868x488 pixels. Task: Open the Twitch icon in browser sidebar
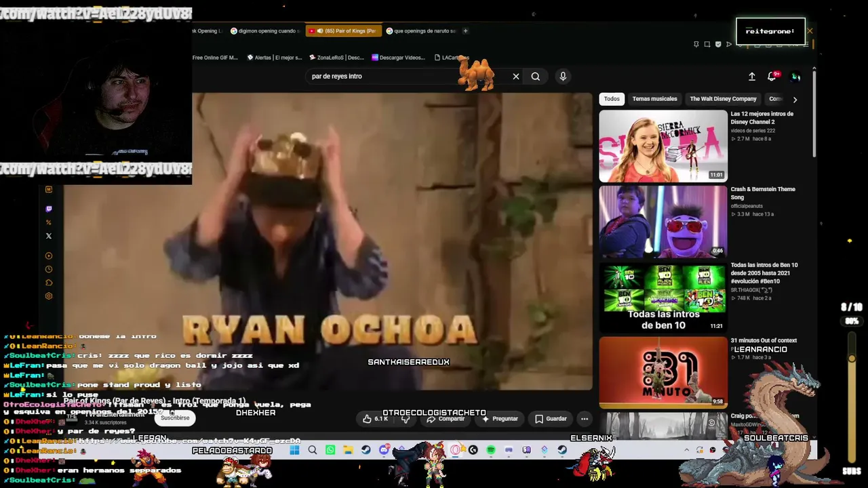49,209
